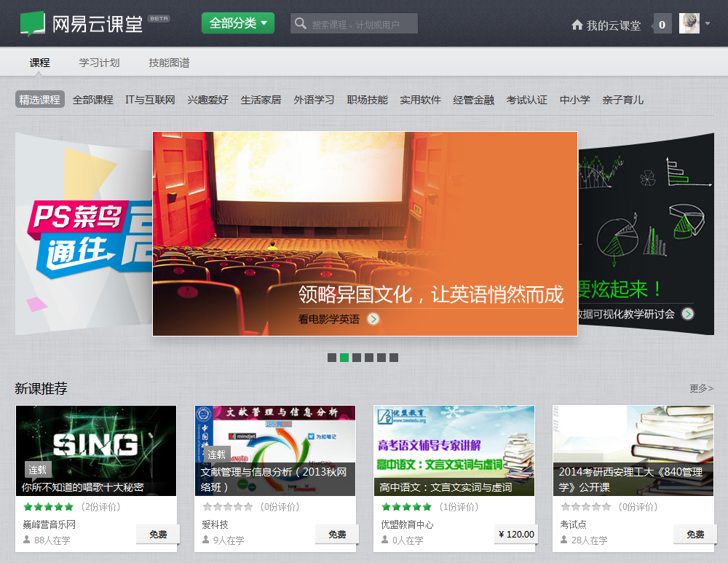728x563 pixels.
Task: Click 免费 button on 爱科技 course
Action: coord(337,534)
